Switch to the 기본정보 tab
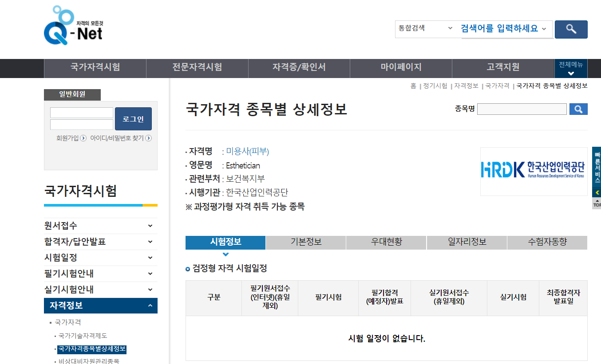601x364 pixels. [x=305, y=243]
